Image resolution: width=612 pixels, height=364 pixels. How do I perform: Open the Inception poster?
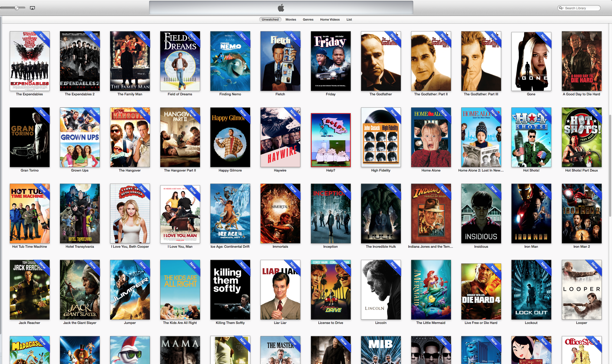(331, 213)
